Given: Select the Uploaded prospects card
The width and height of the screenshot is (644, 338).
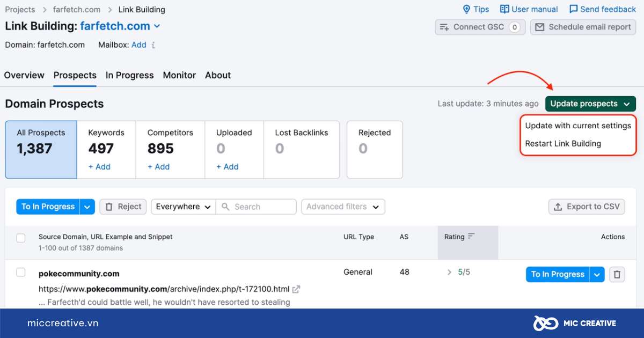Looking at the screenshot, I should (234, 150).
